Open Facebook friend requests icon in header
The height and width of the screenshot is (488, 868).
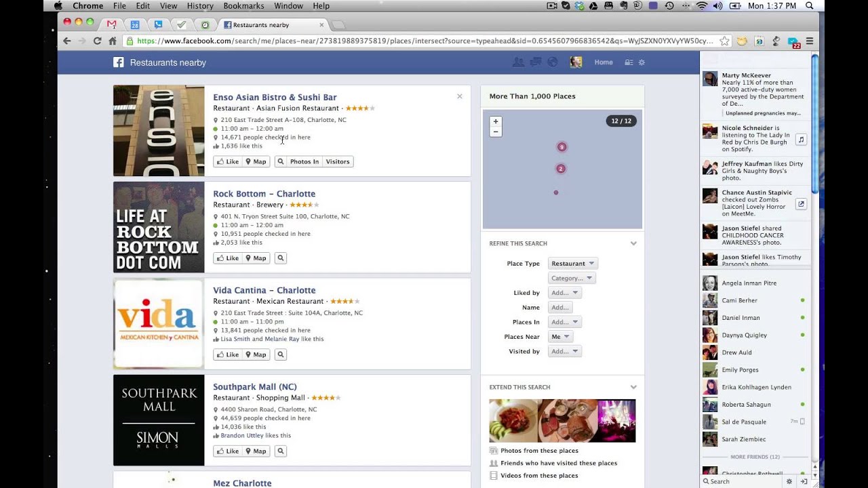519,62
